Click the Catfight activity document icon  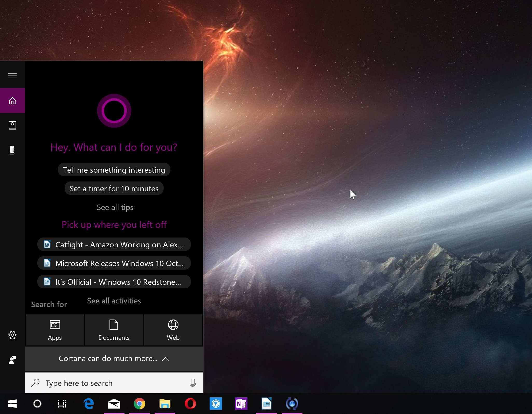[47, 244]
